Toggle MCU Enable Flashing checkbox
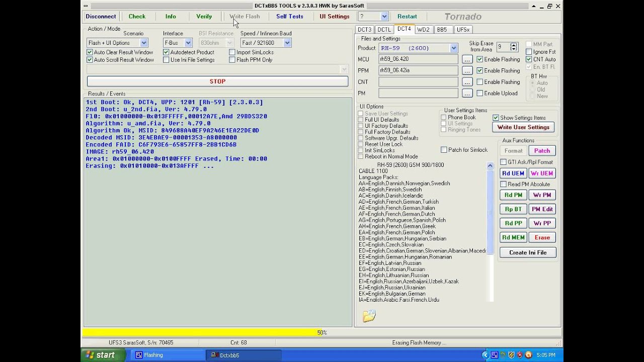 (479, 59)
